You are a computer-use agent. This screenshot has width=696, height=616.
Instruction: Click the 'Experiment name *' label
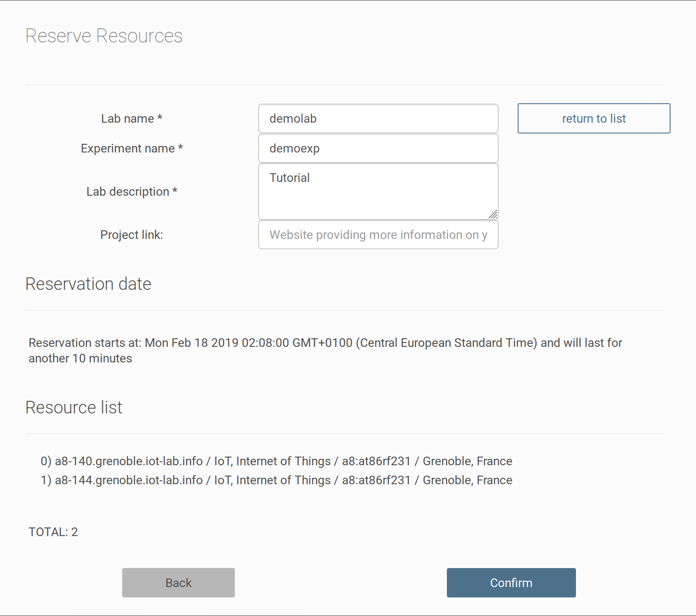[x=131, y=148]
